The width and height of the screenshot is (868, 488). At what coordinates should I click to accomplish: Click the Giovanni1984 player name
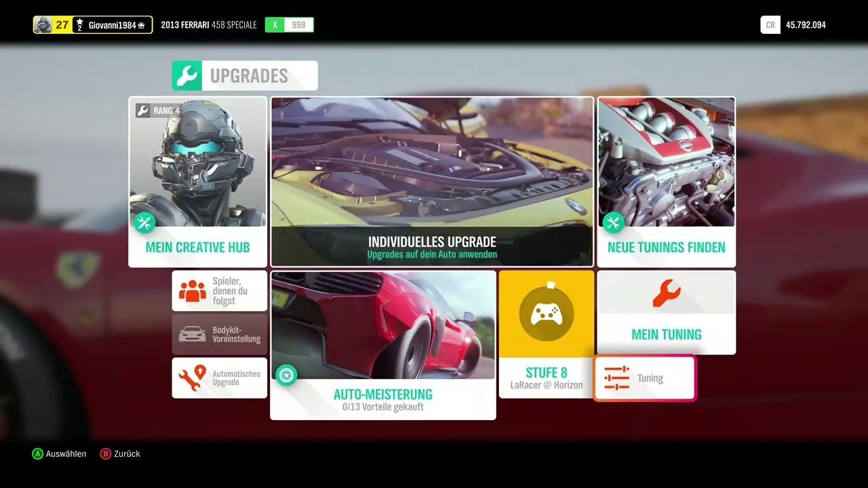(112, 25)
